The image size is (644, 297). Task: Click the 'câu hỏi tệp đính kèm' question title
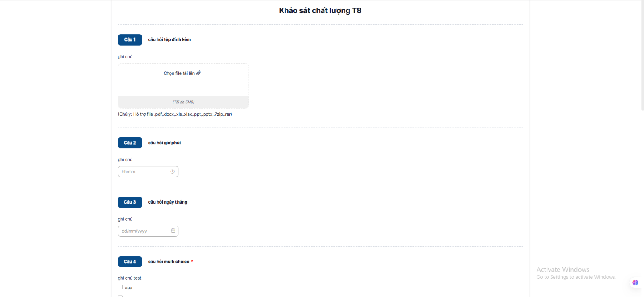tap(169, 39)
